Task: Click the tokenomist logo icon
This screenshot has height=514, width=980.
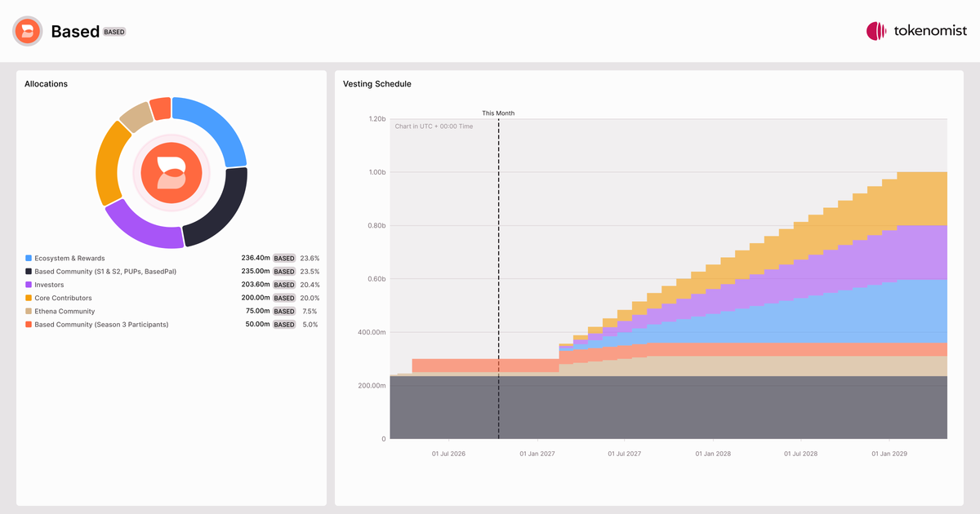Action: coord(876,31)
